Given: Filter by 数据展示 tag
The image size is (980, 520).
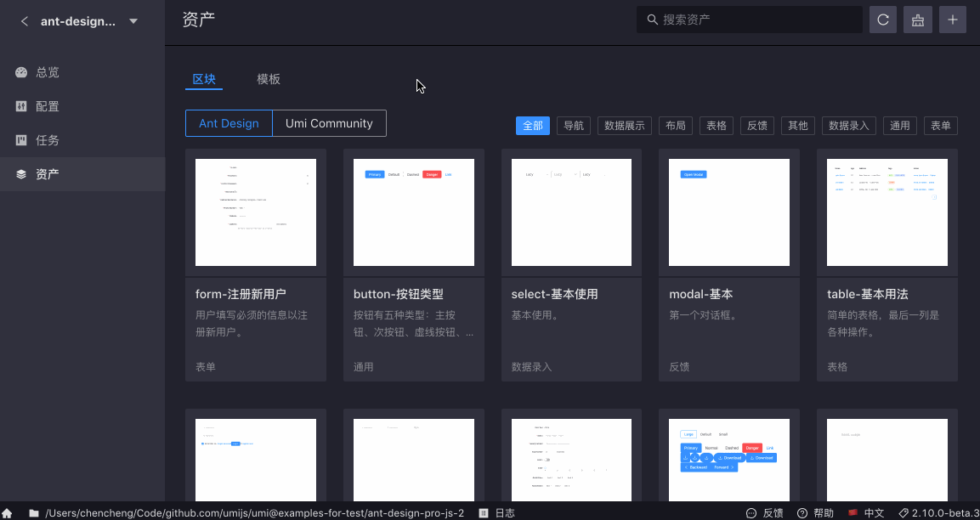Looking at the screenshot, I should tap(625, 126).
